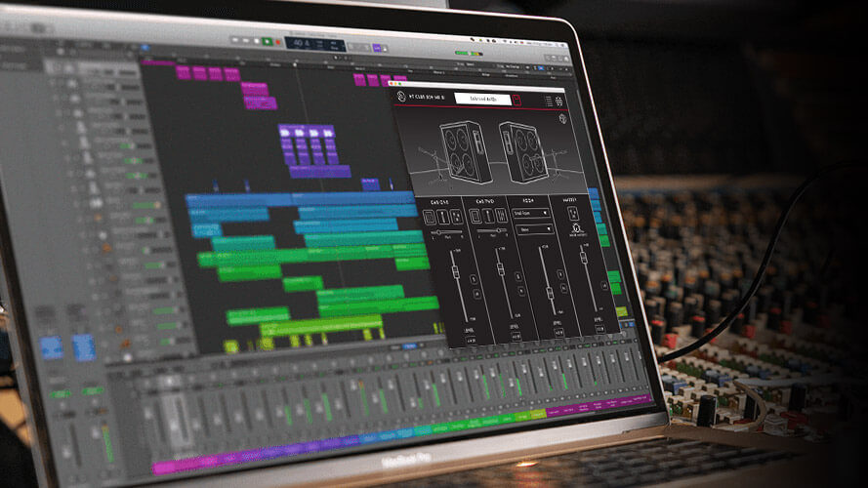Click the plugin settings grid icon
The height and width of the screenshot is (488, 868).
coord(560,101)
